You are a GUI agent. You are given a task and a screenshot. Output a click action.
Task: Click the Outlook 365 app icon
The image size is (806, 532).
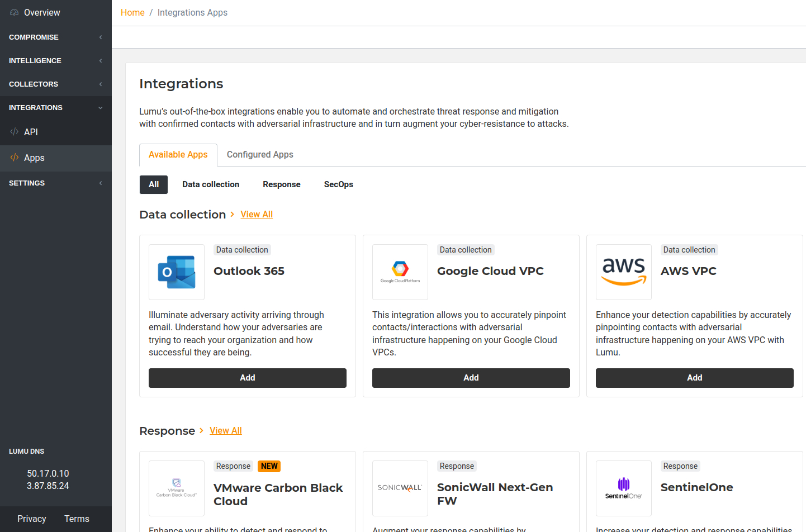(177, 272)
